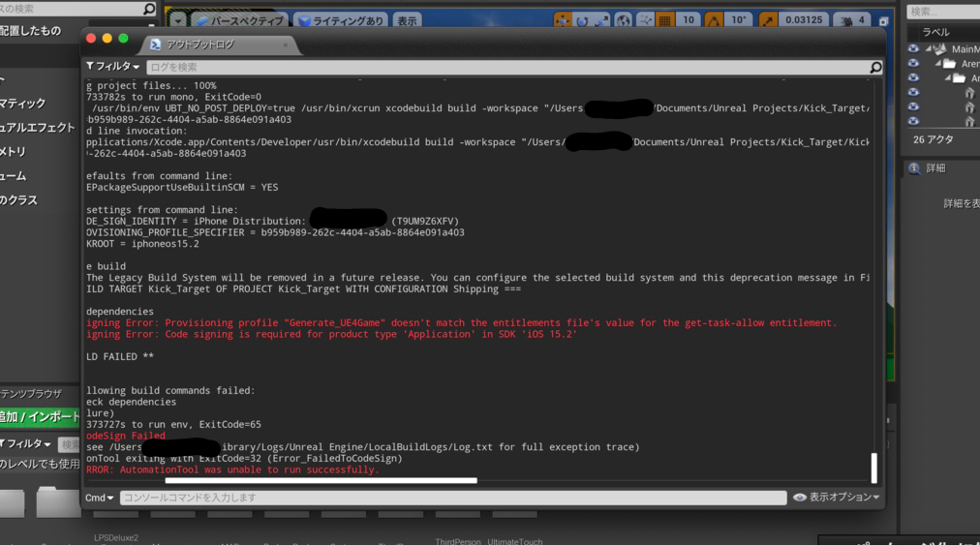Toggle world/local coordinate globe icon
This screenshot has width=980, height=545.
coord(623,20)
